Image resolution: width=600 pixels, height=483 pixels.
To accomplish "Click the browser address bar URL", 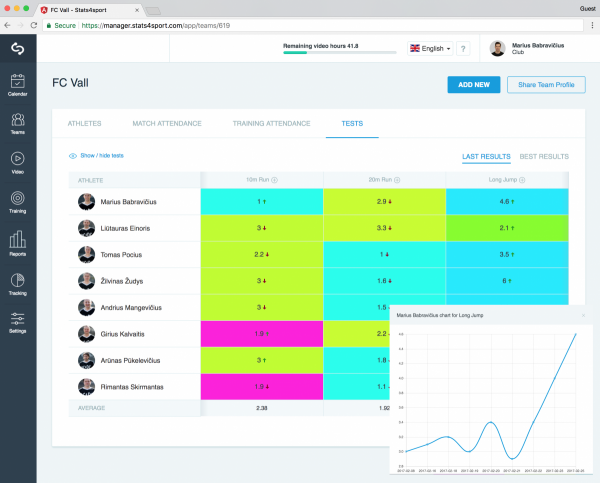I will [156, 25].
